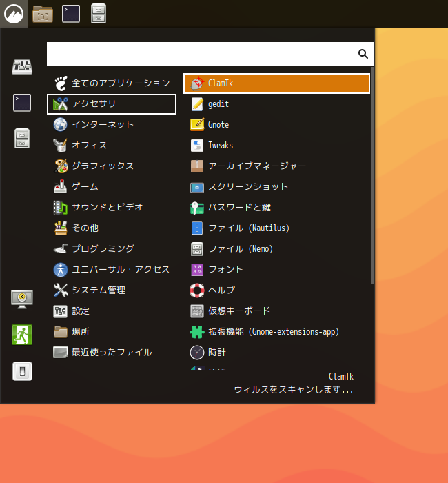
Task: Select the プログラミング category
Action: 112,249
